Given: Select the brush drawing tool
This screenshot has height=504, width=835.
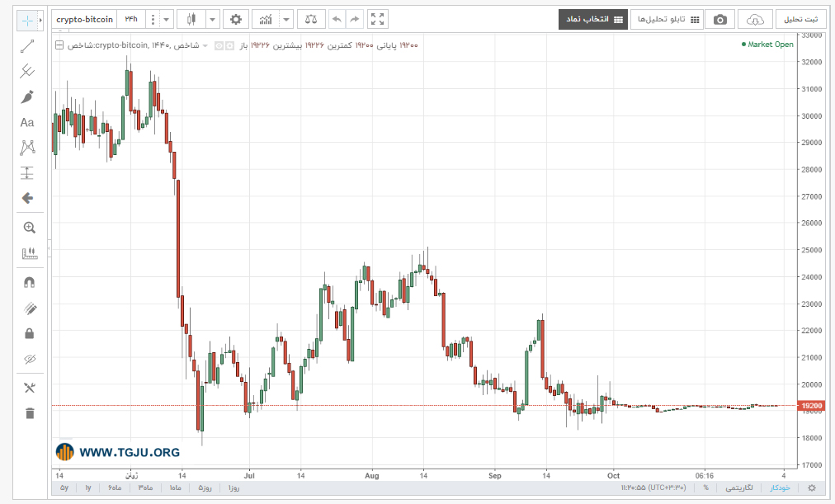Looking at the screenshot, I should (27, 97).
